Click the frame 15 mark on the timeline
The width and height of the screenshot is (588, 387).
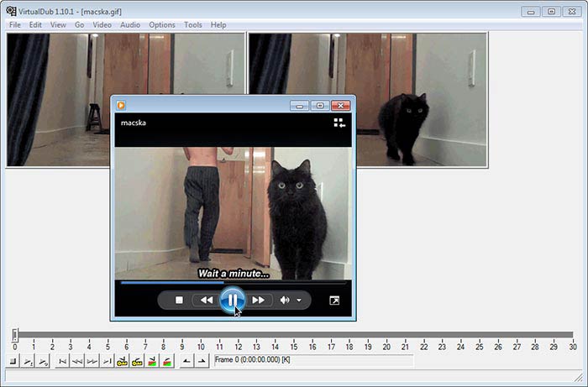click(293, 347)
